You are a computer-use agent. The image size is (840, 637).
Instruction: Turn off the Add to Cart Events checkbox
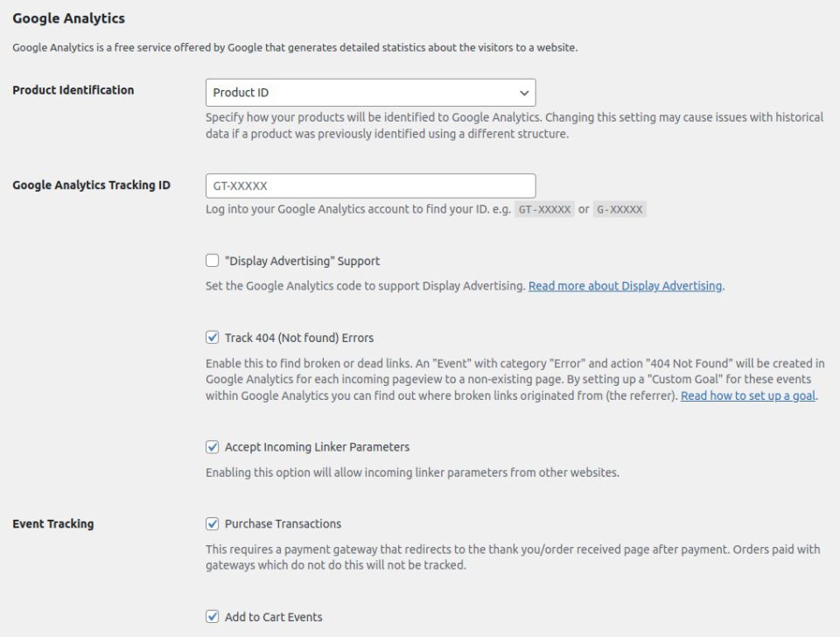[x=213, y=617]
